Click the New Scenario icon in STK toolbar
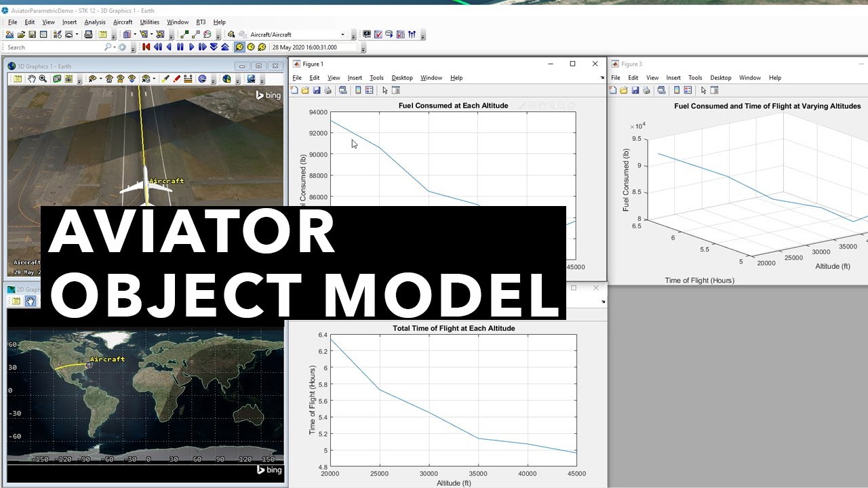 tap(9, 34)
